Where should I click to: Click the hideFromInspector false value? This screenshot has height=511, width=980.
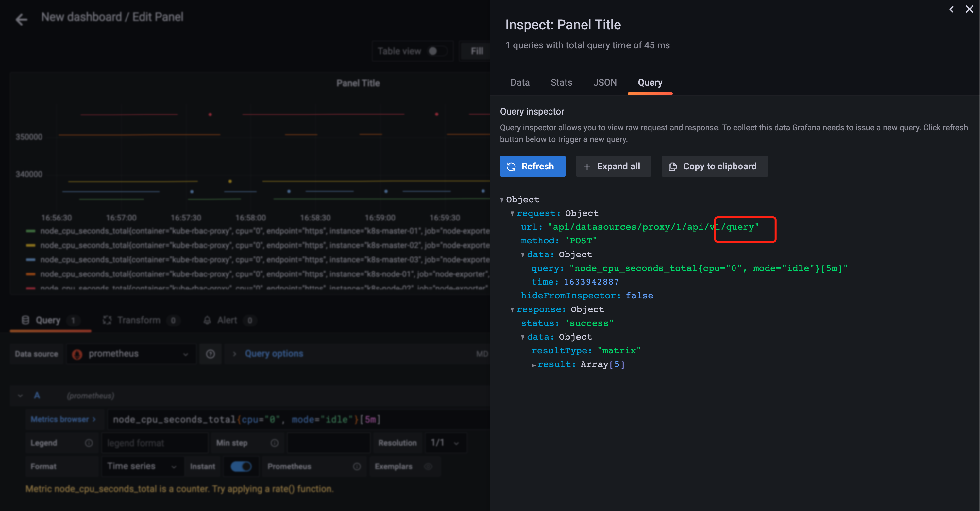click(639, 295)
